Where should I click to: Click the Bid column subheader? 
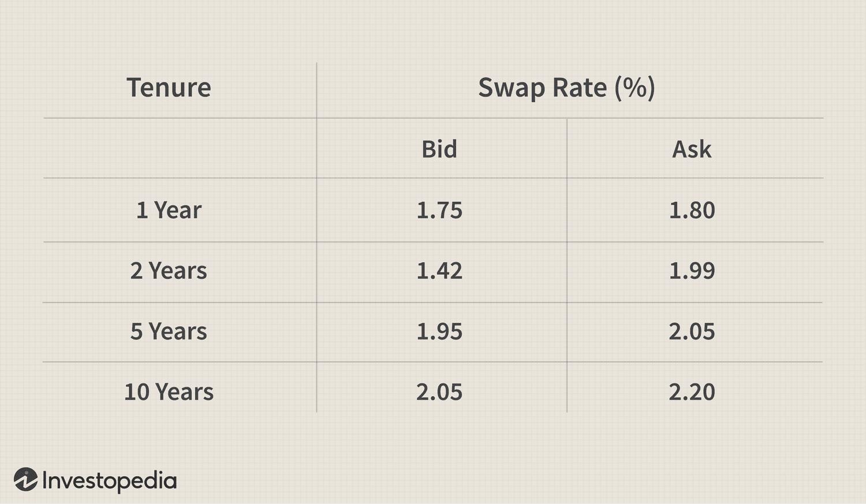point(439,149)
